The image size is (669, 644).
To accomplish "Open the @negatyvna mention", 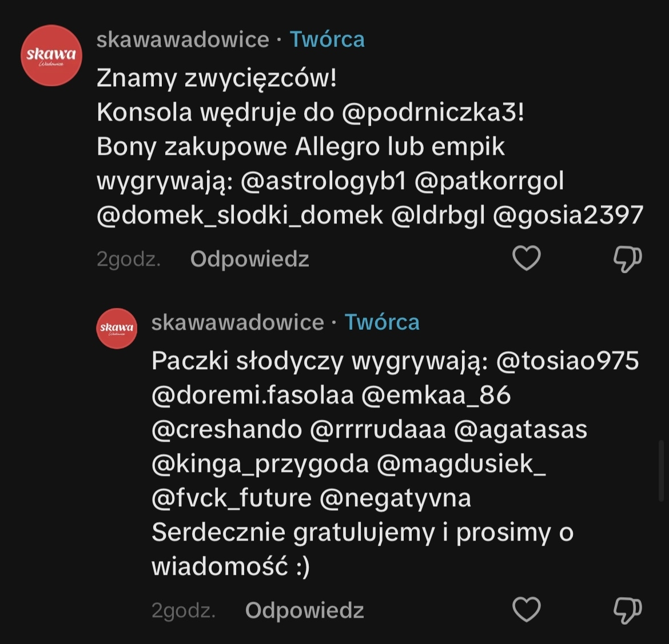I will (x=395, y=498).
